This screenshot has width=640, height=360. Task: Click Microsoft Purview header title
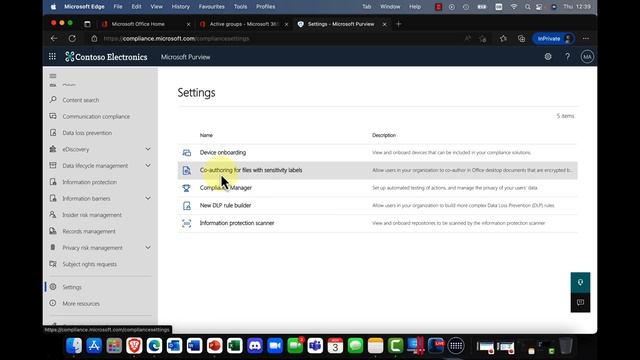pos(185,57)
